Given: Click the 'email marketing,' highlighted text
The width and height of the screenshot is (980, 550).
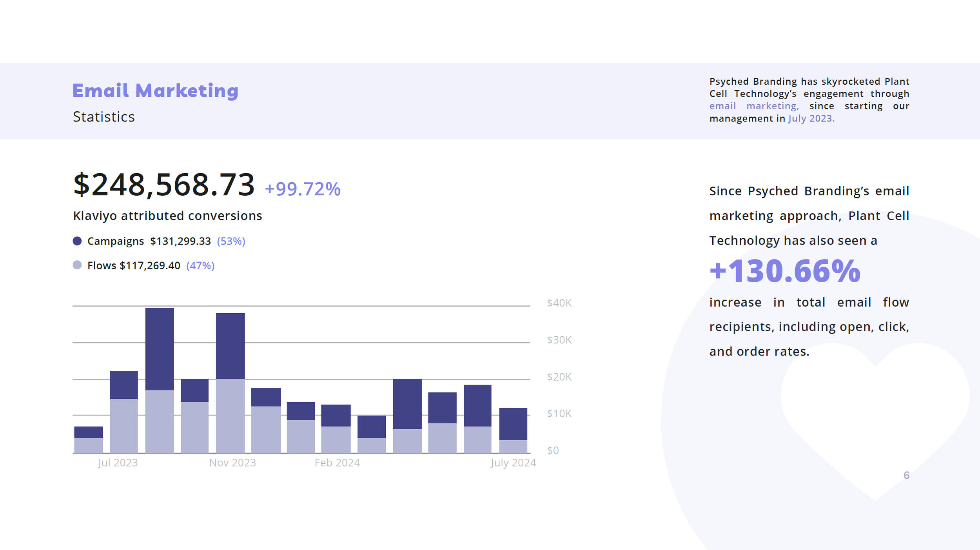Looking at the screenshot, I should [753, 106].
